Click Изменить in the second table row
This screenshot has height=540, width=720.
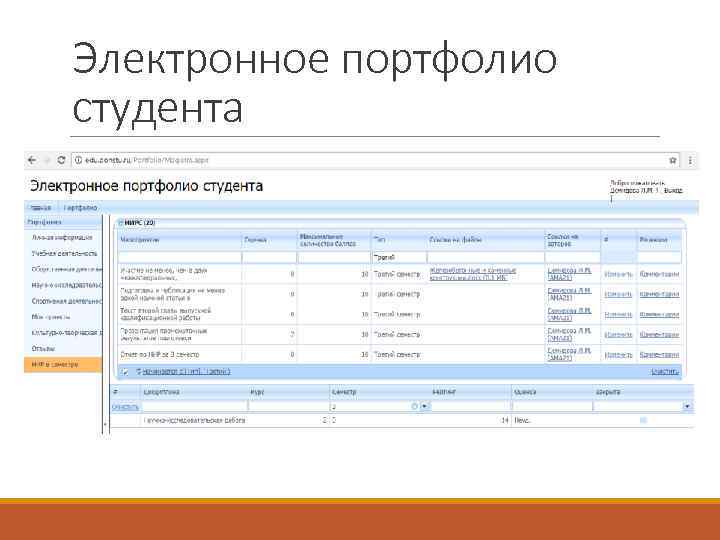coord(618,294)
